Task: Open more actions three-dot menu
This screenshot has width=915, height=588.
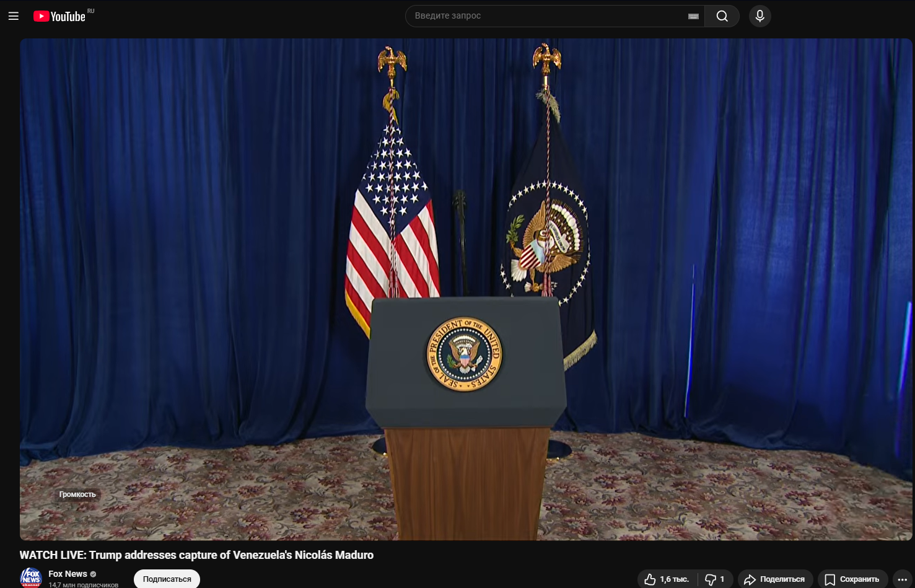Action: point(903,579)
